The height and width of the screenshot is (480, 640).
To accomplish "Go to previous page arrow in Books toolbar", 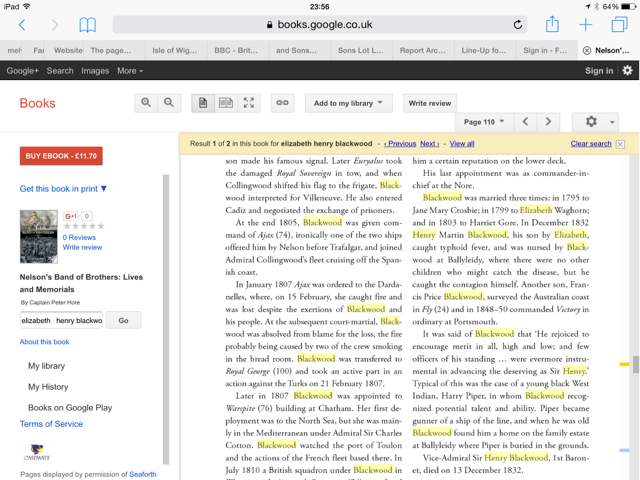I will [525, 122].
